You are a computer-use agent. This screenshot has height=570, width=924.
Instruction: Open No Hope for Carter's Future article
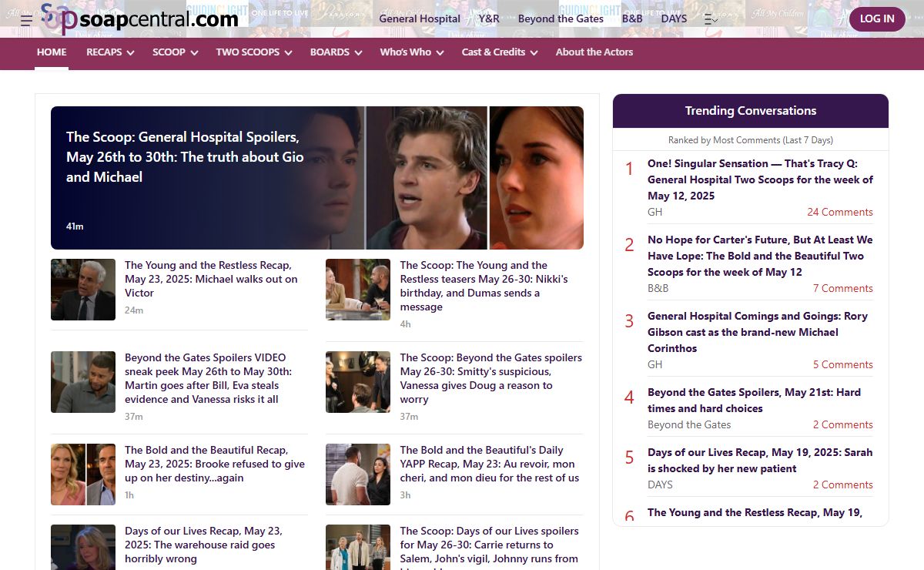760,256
